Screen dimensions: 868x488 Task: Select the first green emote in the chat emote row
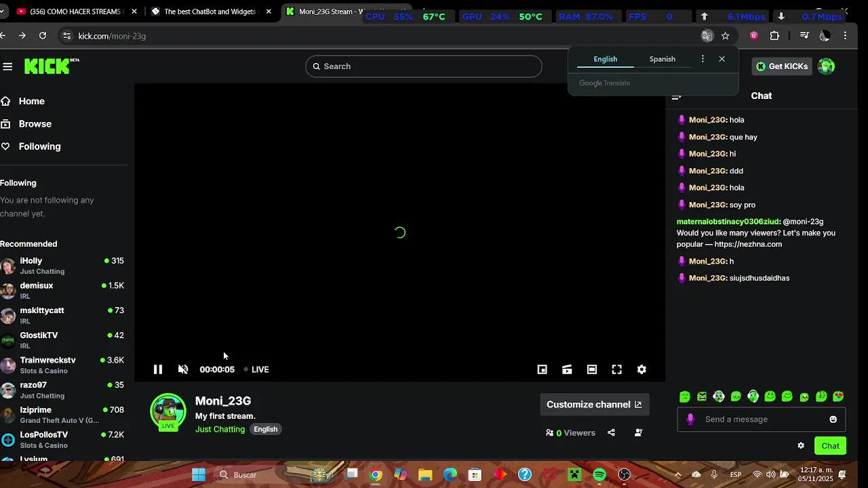(685, 396)
